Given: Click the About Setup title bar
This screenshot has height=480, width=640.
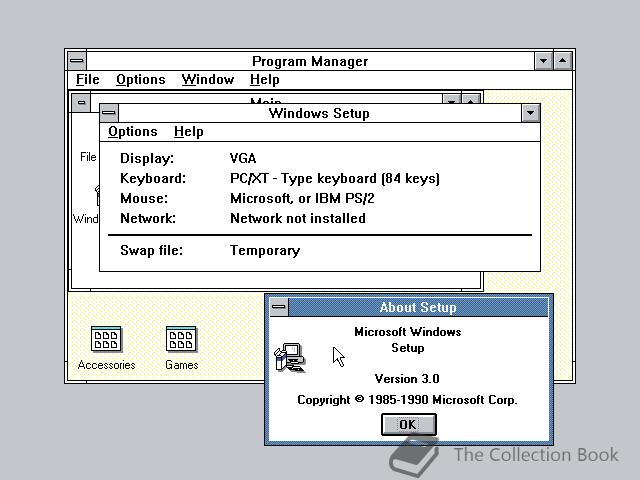Looking at the screenshot, I should pyautogui.click(x=418, y=307).
